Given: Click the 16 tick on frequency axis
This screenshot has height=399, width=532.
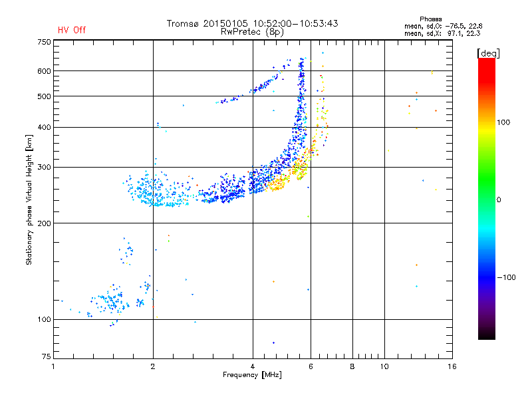Looking at the screenshot, I should pyautogui.click(x=452, y=367).
